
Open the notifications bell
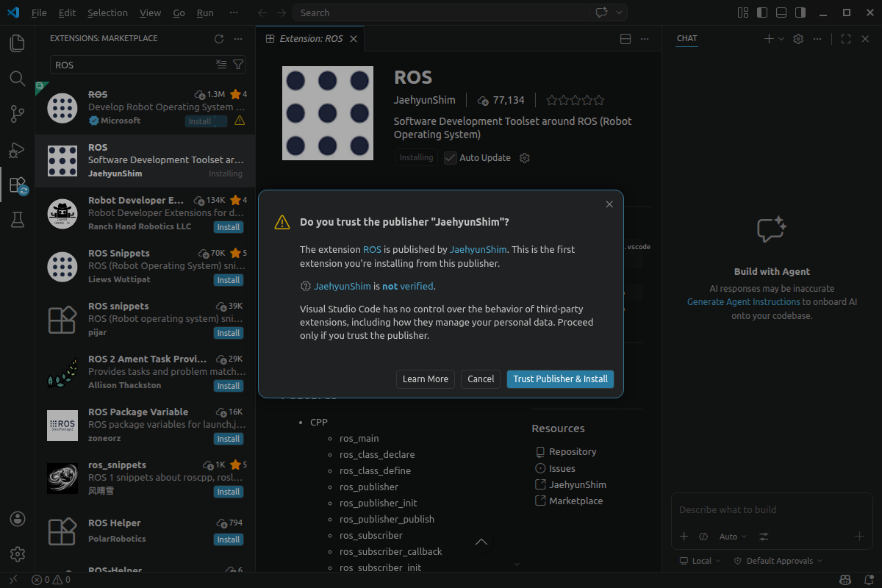click(x=867, y=580)
